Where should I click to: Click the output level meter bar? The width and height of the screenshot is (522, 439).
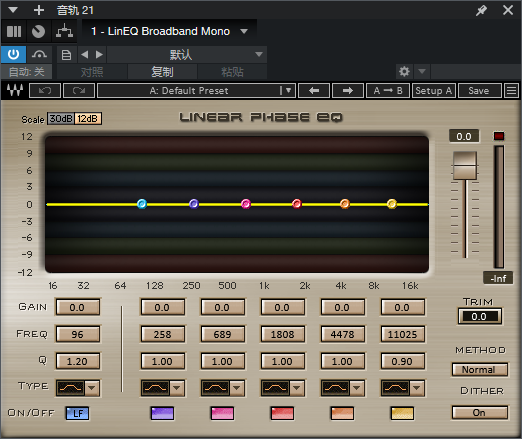click(499, 207)
